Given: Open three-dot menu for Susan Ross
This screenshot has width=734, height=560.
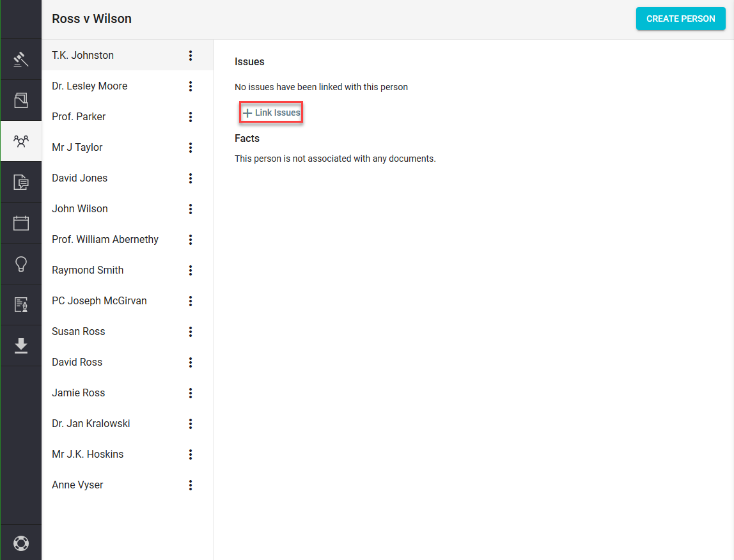Looking at the screenshot, I should click(x=191, y=332).
